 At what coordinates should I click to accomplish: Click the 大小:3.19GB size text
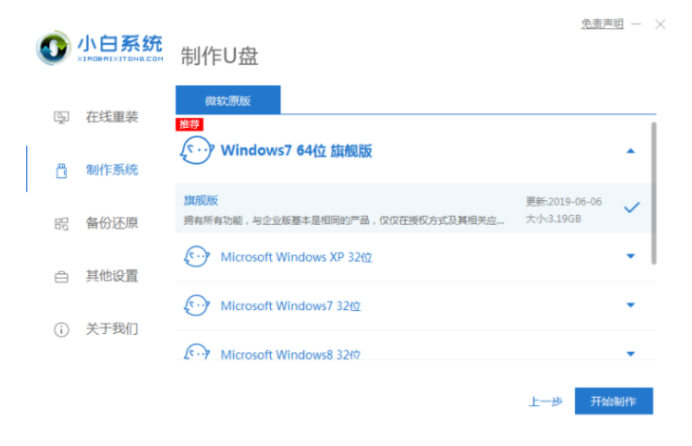click(553, 219)
